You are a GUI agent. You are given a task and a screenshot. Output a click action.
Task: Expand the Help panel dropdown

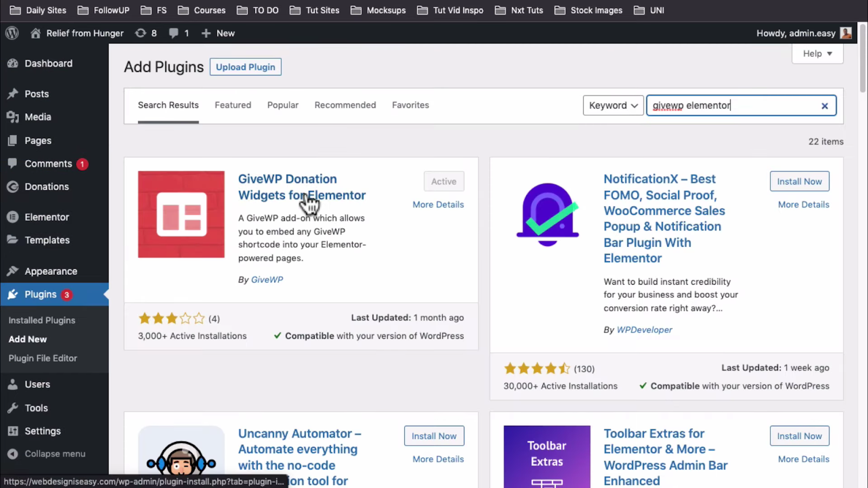point(818,54)
